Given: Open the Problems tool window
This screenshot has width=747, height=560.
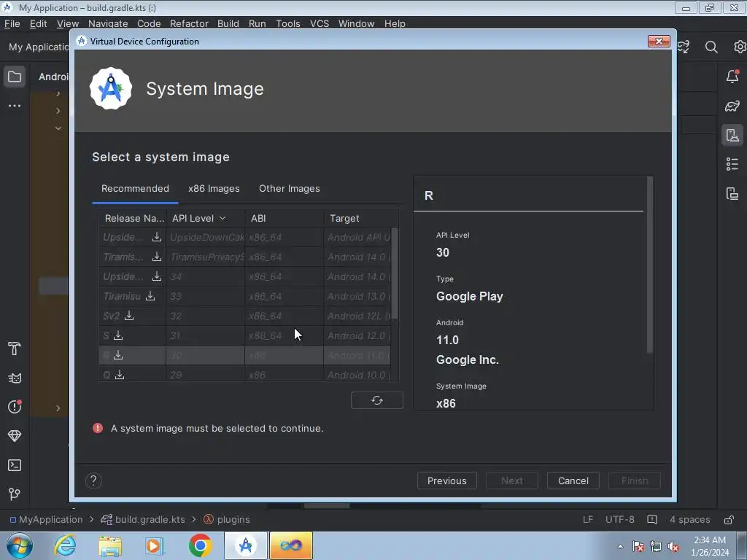Looking at the screenshot, I should tap(15, 407).
